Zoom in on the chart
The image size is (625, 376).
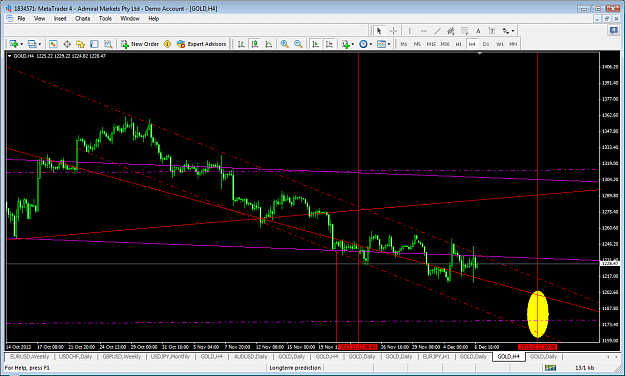click(284, 44)
